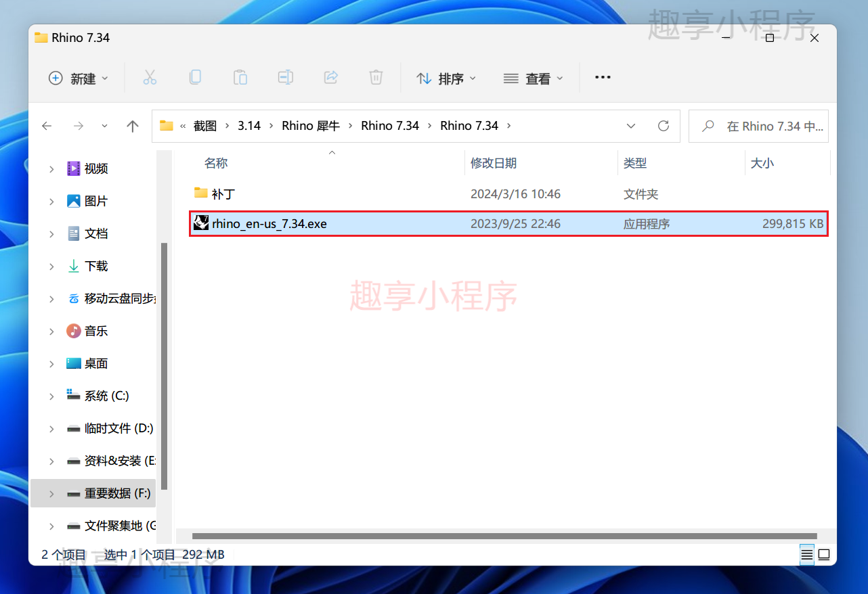Go back with the left arrow
Screen dimensions: 868x594
tap(47, 126)
